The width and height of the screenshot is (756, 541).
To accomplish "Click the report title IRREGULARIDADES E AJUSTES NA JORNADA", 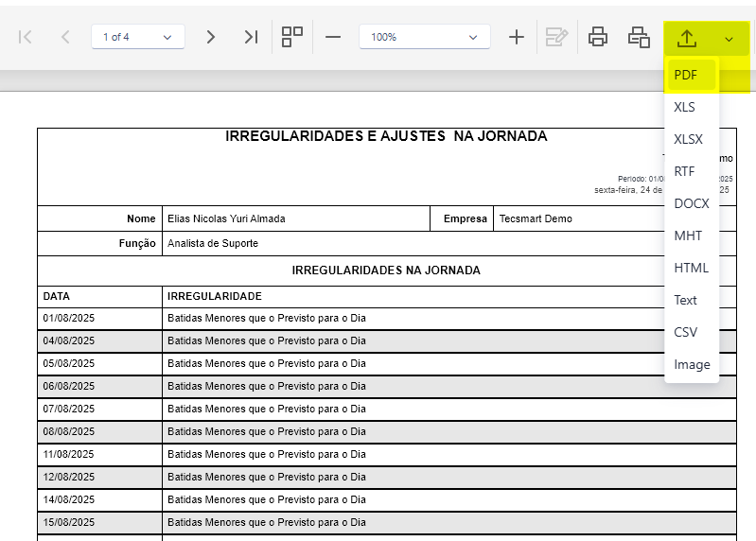I will click(386, 136).
